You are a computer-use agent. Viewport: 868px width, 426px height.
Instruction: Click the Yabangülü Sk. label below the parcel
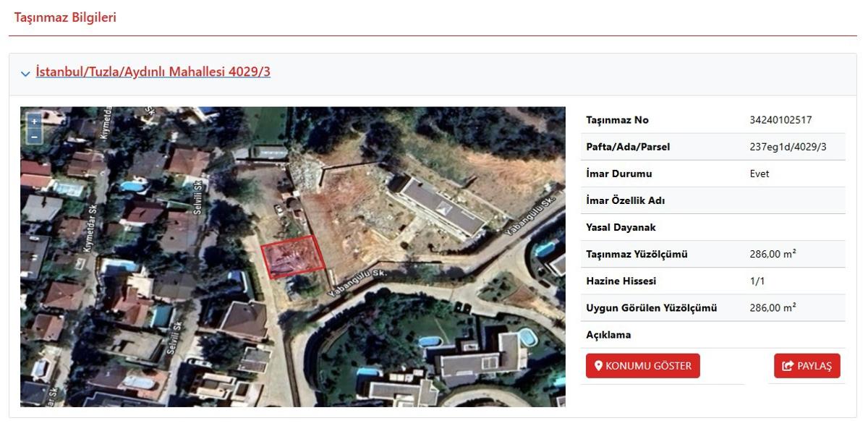click(x=357, y=283)
